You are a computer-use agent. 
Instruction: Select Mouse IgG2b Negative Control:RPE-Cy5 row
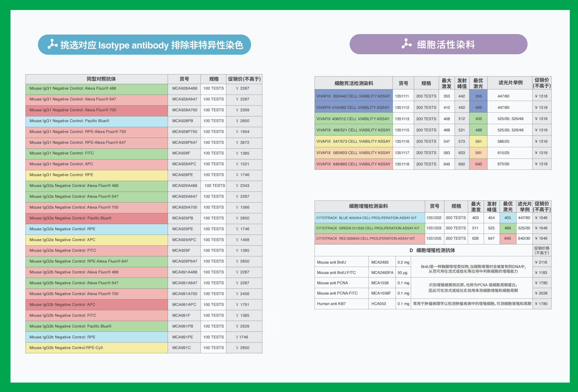coord(66,348)
